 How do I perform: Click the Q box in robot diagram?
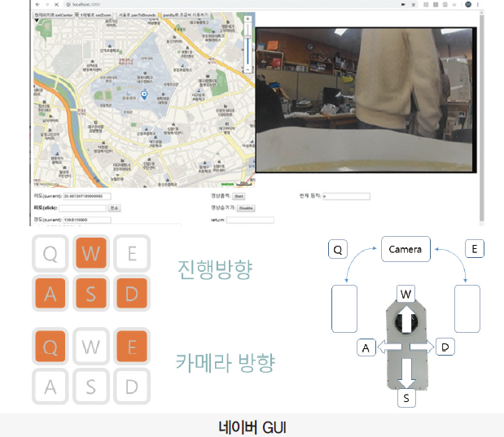coord(338,249)
